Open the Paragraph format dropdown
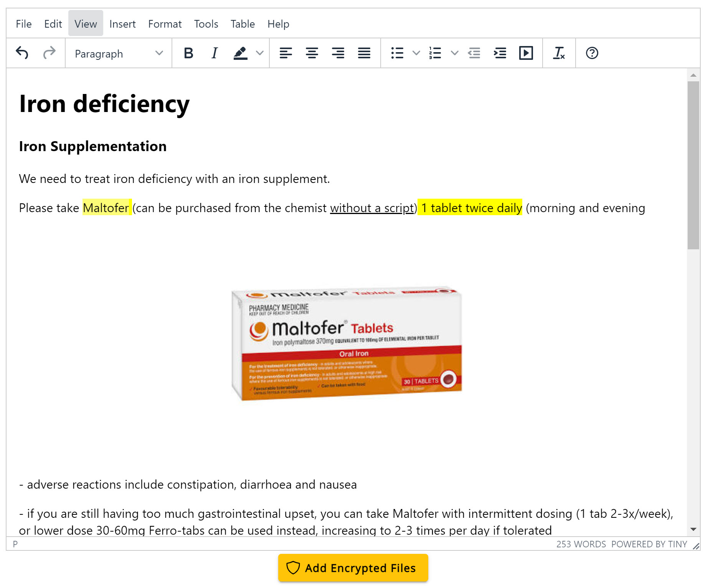Screen dimensions: 708x588 (119, 53)
